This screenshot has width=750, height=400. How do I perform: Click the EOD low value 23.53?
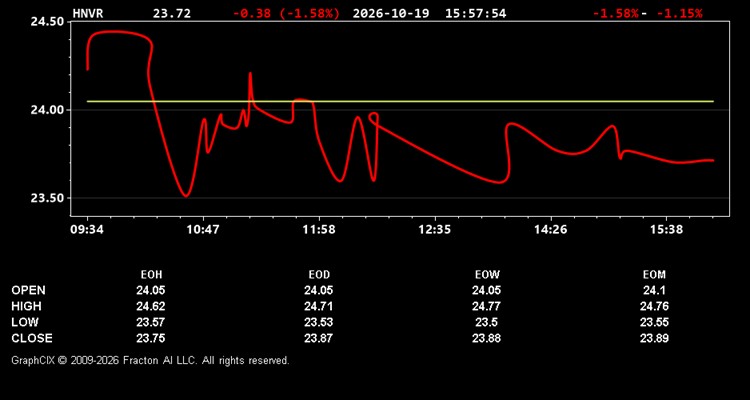pyautogui.click(x=319, y=322)
